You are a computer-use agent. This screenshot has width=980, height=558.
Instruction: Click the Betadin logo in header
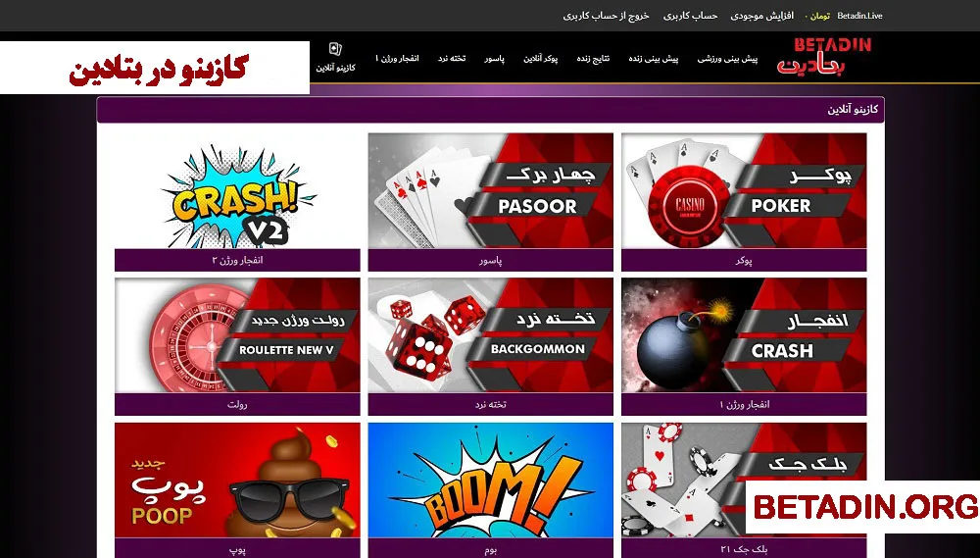[824, 57]
